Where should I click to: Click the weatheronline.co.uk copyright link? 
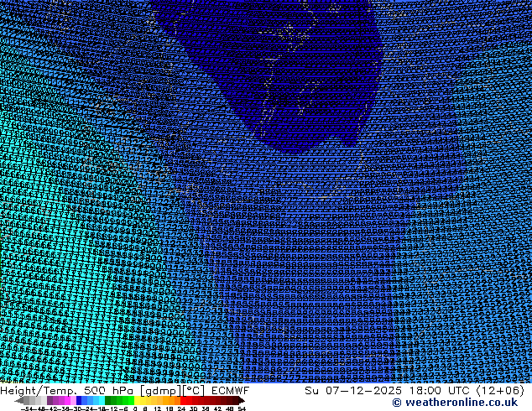[x=455, y=403]
